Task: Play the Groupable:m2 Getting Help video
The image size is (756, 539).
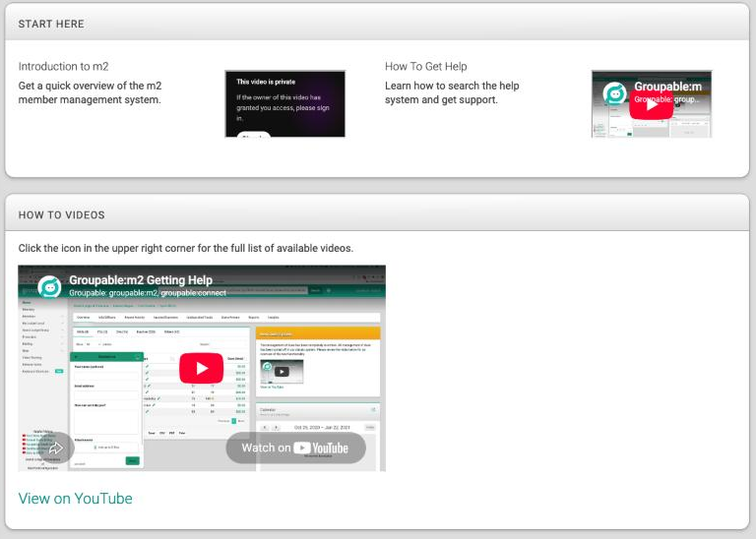Action: tap(201, 368)
